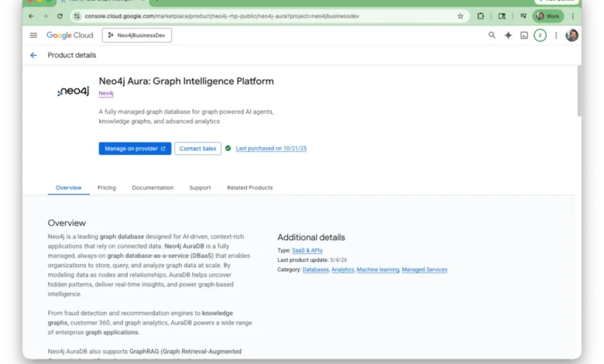Click the back arrow beside Product details
This screenshot has width=604, height=364.
coord(33,55)
